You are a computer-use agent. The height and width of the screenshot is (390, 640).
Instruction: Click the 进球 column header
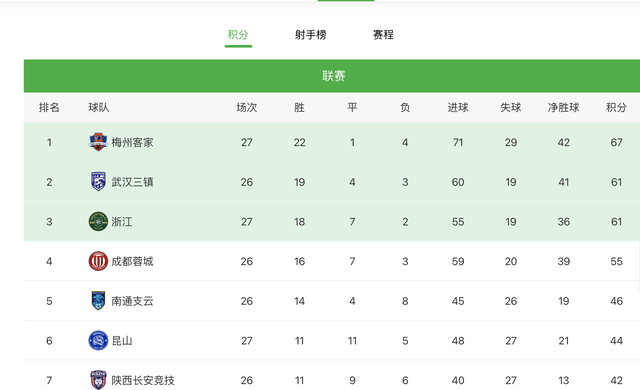[x=458, y=107]
